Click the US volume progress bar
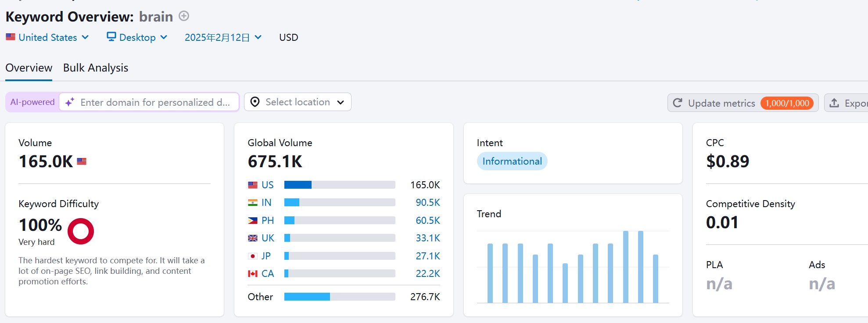Image resolution: width=868 pixels, height=323 pixels. tap(339, 185)
